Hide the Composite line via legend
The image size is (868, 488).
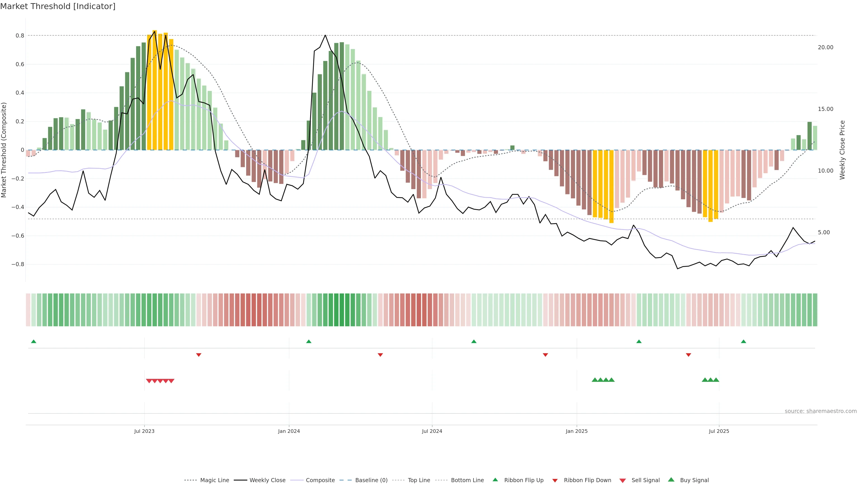click(x=320, y=480)
